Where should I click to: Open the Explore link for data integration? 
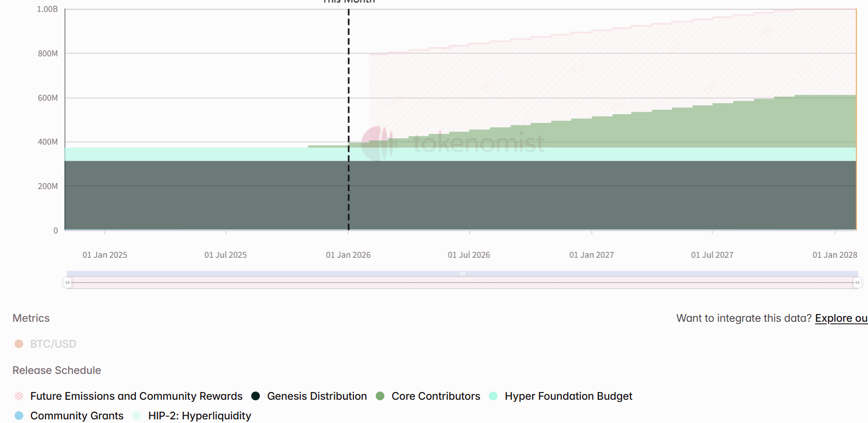[x=841, y=318]
